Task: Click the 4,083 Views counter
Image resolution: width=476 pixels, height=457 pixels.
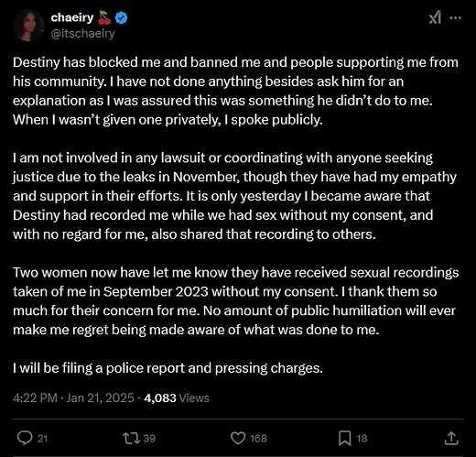Action: coord(177,397)
